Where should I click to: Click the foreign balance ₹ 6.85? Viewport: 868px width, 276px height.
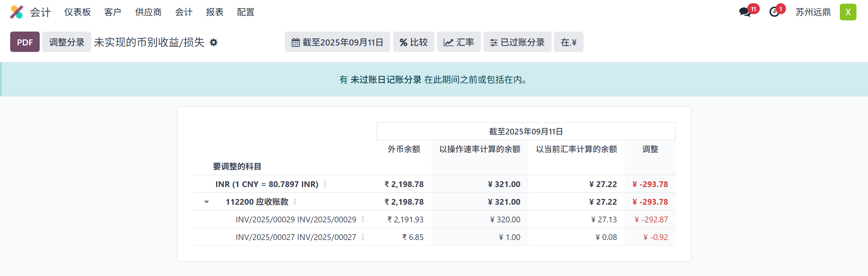413,237
